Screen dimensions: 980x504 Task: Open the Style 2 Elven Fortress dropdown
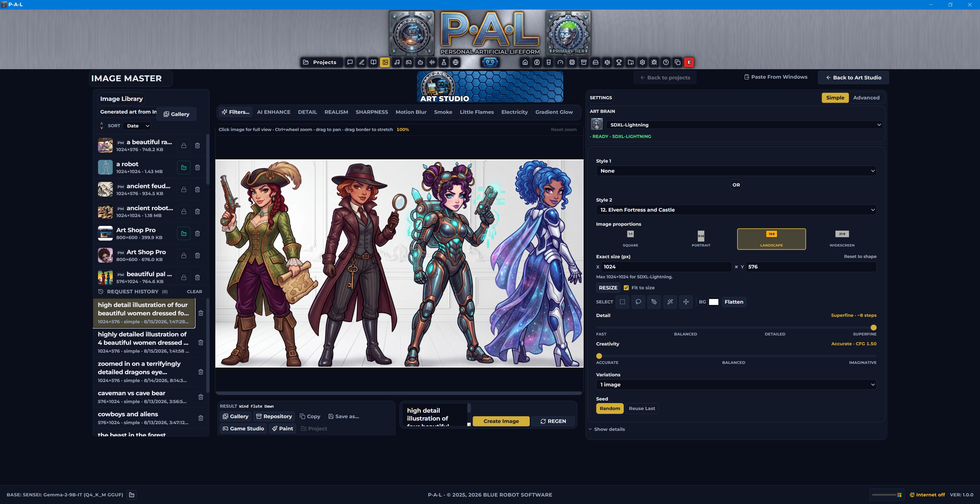click(x=736, y=210)
